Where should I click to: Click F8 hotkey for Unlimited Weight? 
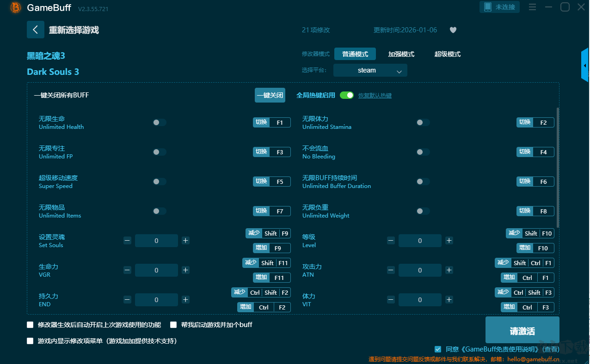point(543,211)
